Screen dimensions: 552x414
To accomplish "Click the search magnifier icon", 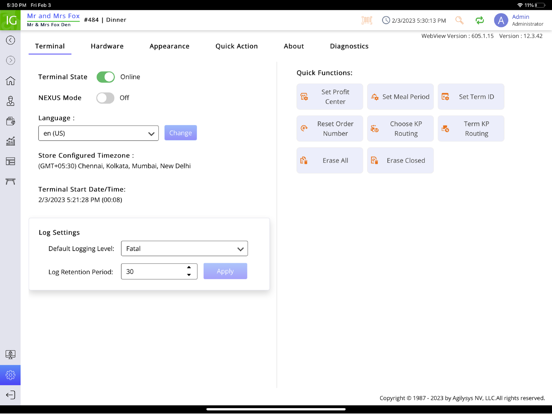I will click(459, 20).
